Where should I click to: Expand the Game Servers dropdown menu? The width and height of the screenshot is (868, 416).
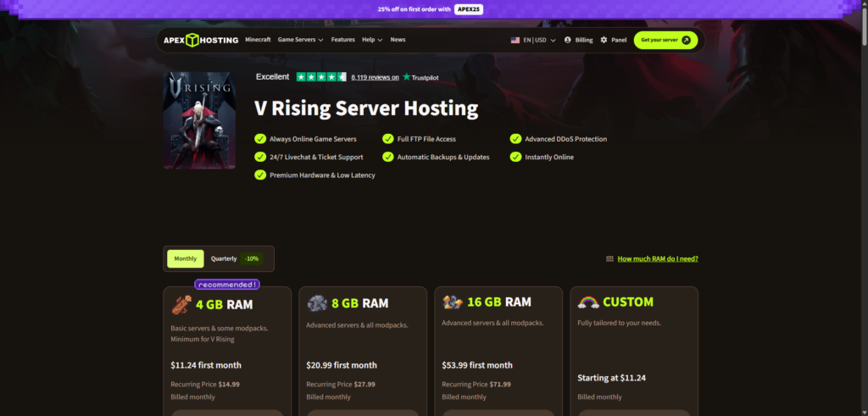[301, 40]
